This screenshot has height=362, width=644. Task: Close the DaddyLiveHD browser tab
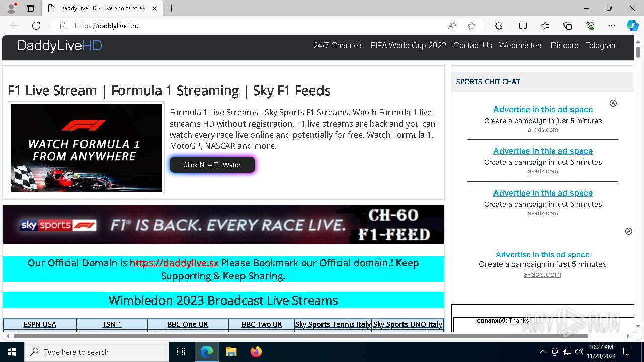tap(154, 8)
